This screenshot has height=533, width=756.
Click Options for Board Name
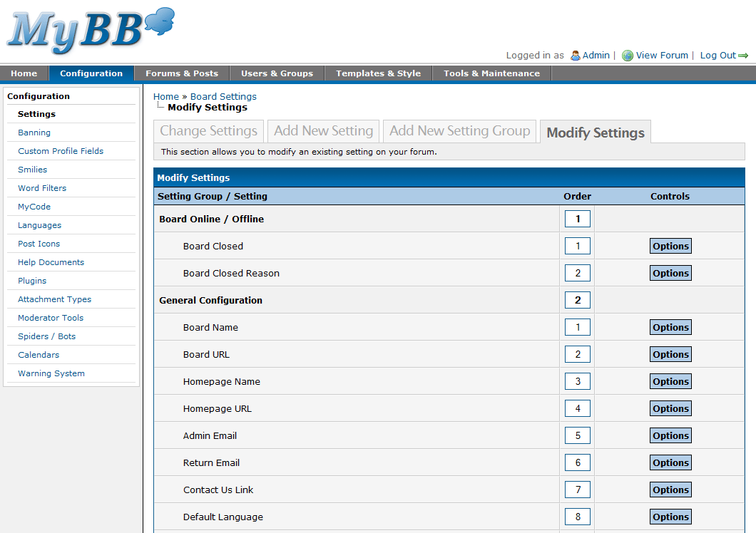670,327
